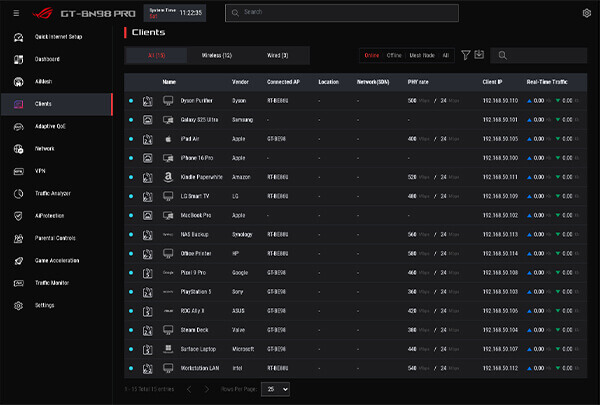Click the VPN sidebar icon
This screenshot has width=600, height=405.
(x=18, y=171)
